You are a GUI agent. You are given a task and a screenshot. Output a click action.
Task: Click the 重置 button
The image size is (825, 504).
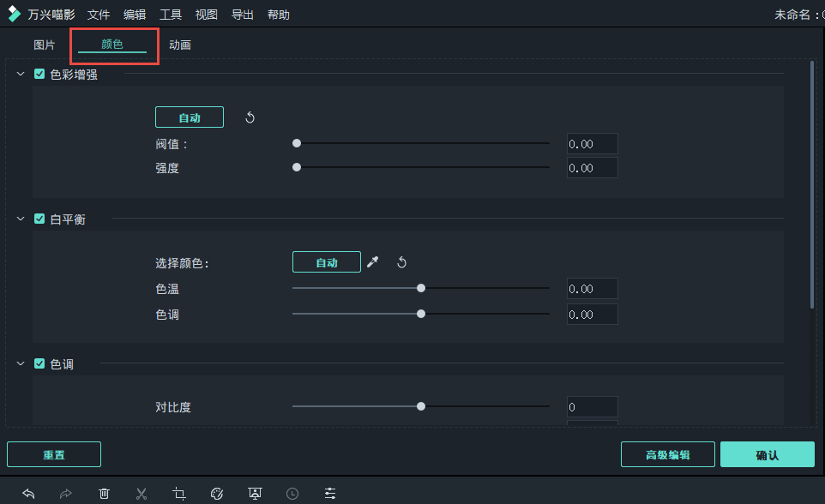coord(53,454)
